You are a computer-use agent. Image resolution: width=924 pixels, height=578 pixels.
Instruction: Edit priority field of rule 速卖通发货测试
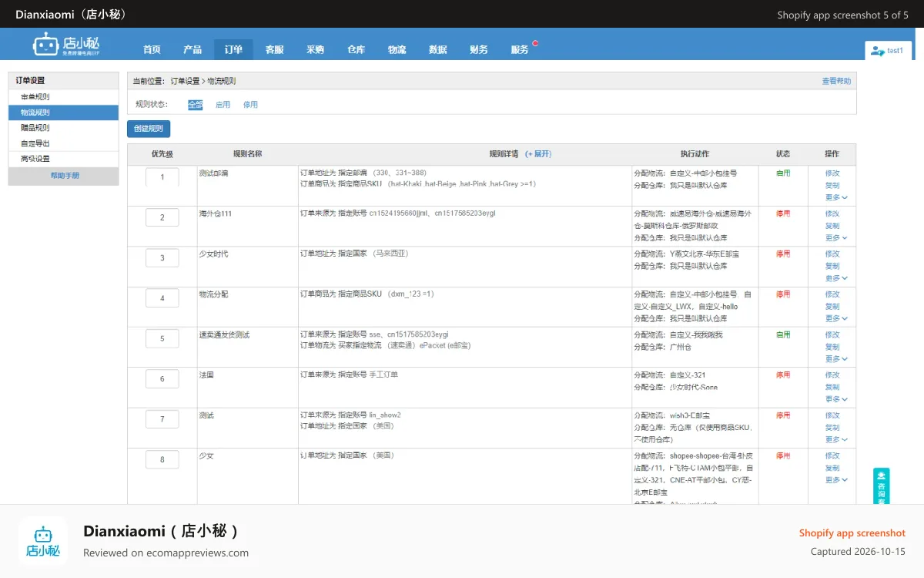coord(162,338)
